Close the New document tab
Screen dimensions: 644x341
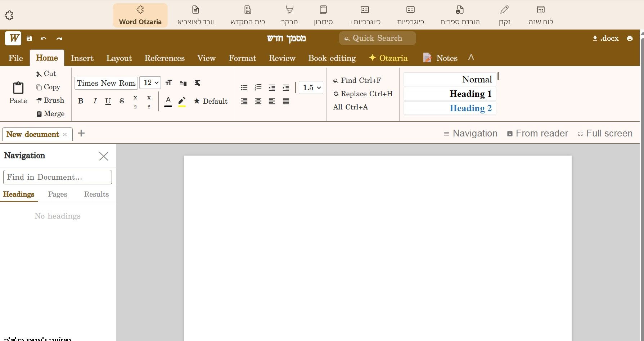pyautogui.click(x=65, y=134)
